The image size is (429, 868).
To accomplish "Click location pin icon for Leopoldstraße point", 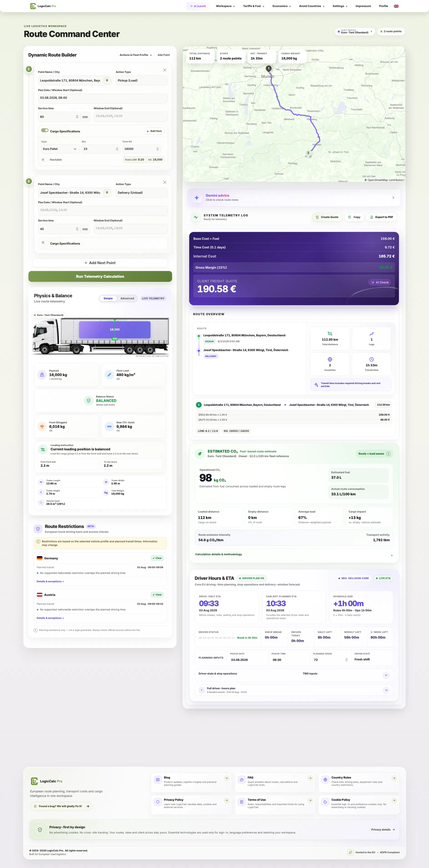I will pos(107,81).
